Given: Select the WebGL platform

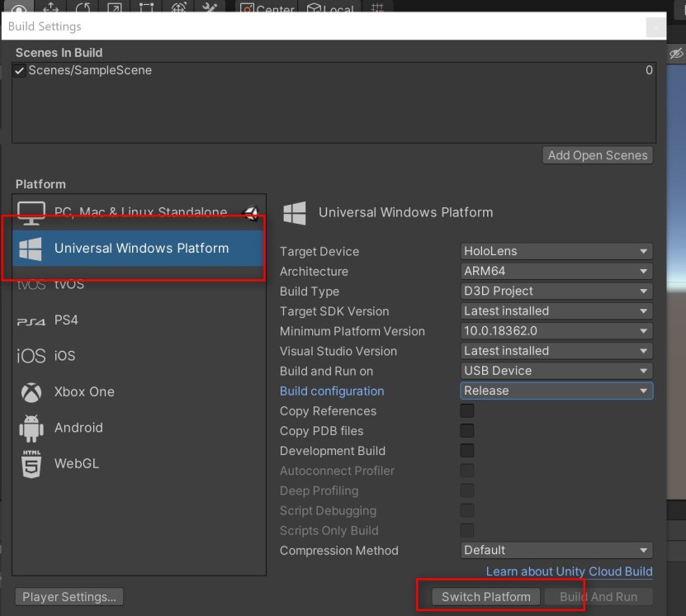Looking at the screenshot, I should tap(139, 463).
